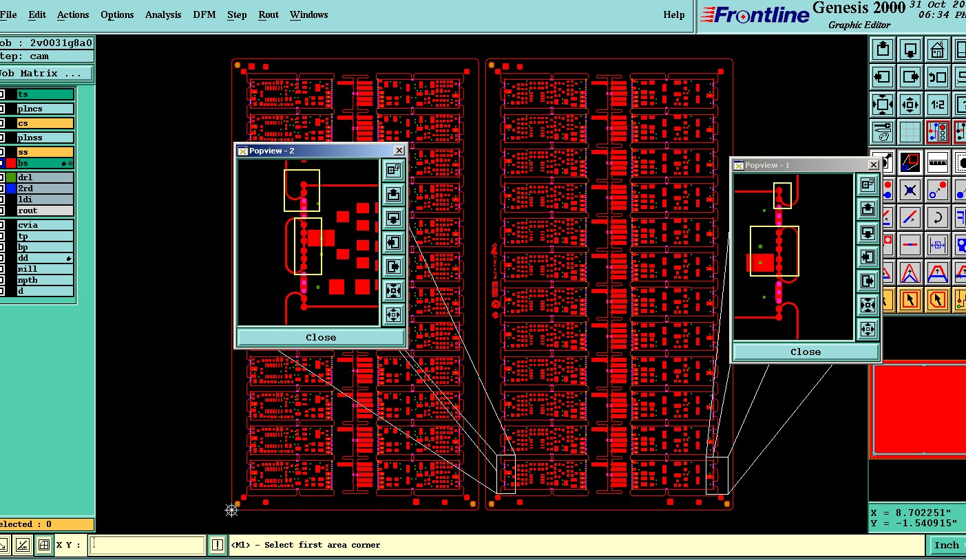Image resolution: width=966 pixels, height=560 pixels.
Task: Open the Help menu
Action: (674, 14)
